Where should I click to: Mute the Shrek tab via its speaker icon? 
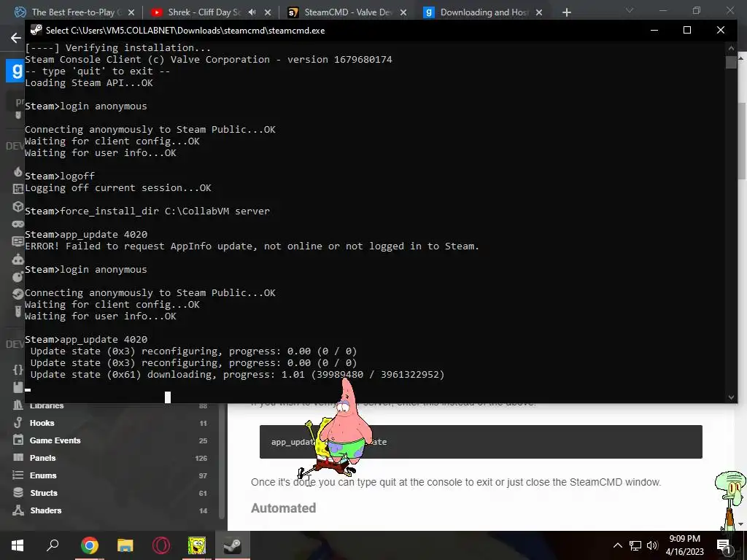(x=252, y=12)
